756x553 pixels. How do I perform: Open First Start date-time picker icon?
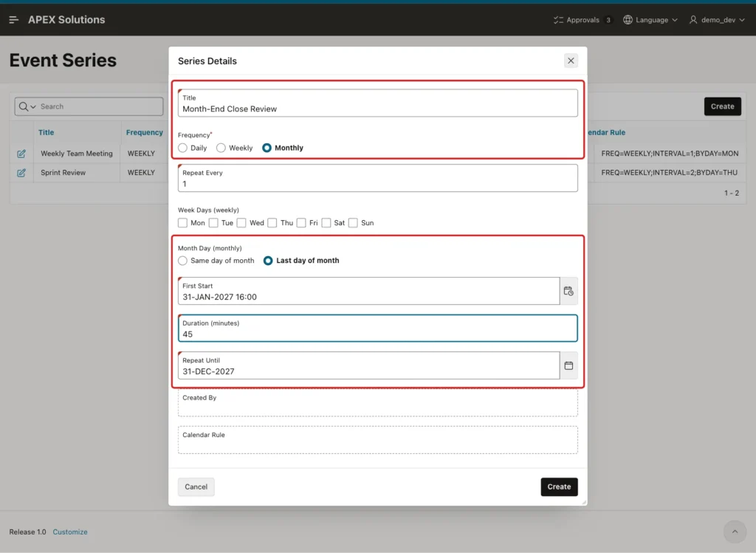pos(568,291)
